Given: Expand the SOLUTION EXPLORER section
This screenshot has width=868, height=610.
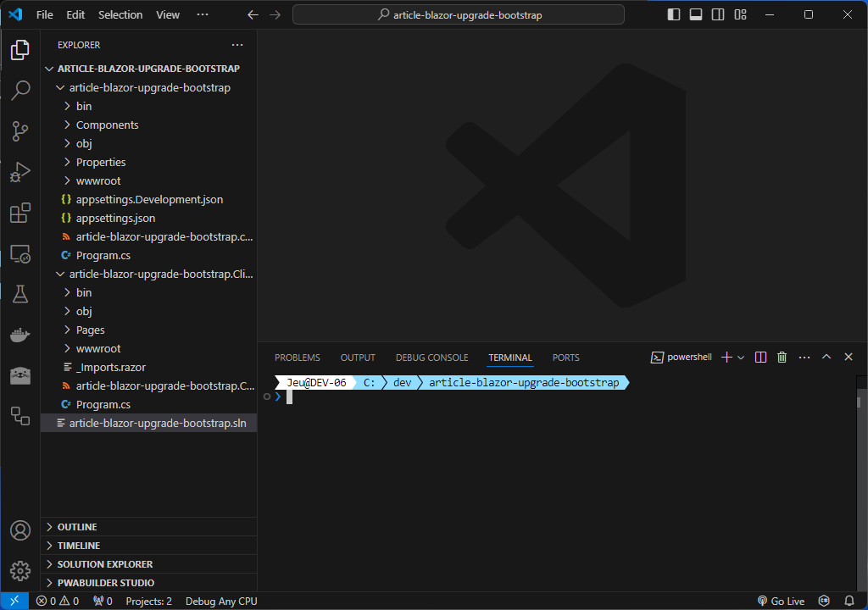Looking at the screenshot, I should click(x=149, y=564).
